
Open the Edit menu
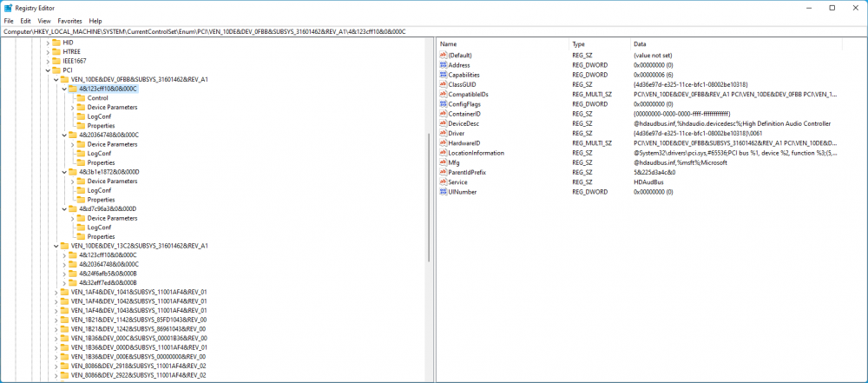(25, 21)
